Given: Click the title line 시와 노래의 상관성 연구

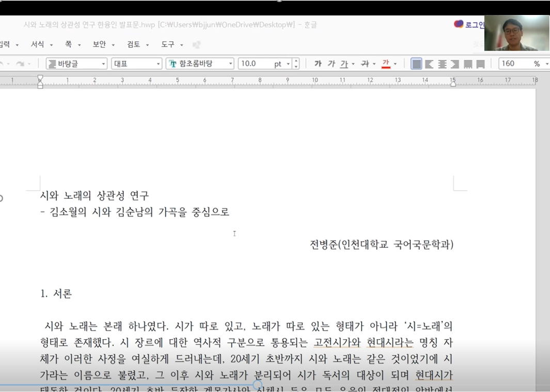Looking at the screenshot, I should pyautogui.click(x=95, y=195).
